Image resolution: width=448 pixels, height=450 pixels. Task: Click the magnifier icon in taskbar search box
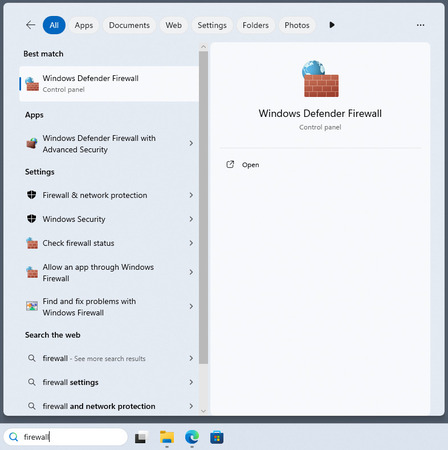coord(13,437)
